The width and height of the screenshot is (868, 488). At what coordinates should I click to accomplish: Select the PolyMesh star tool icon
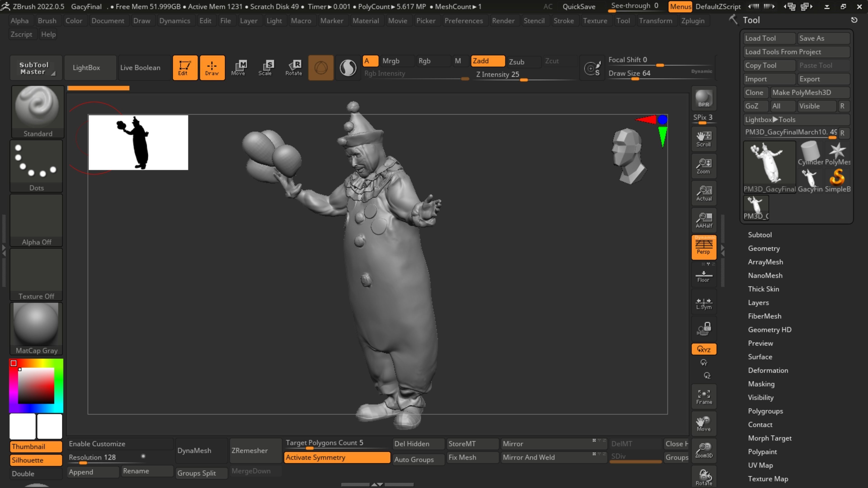tap(837, 153)
